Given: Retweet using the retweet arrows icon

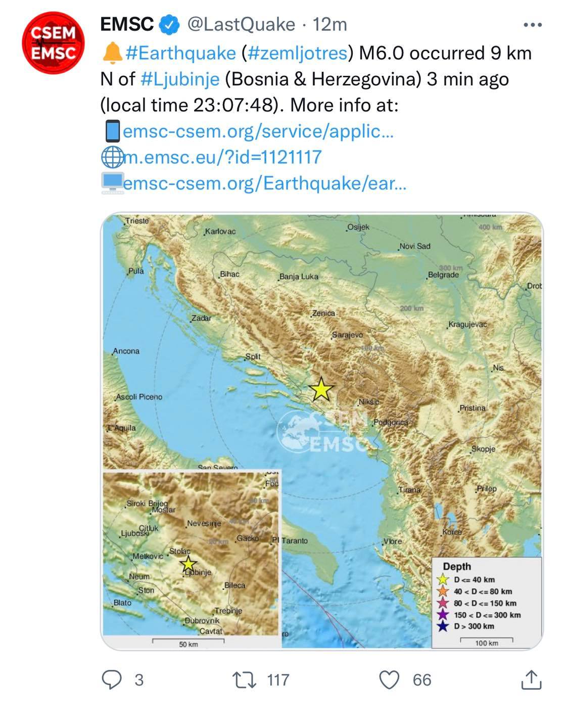Looking at the screenshot, I should [243, 680].
